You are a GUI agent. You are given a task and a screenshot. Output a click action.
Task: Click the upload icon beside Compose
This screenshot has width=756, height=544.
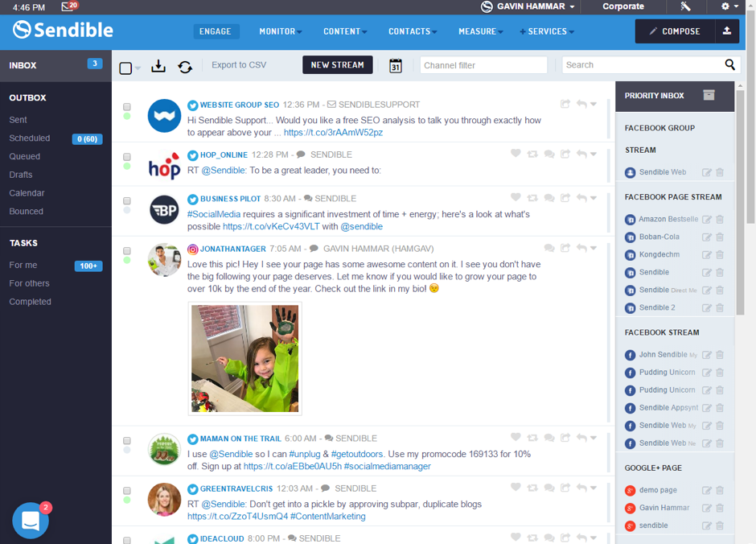click(x=727, y=31)
